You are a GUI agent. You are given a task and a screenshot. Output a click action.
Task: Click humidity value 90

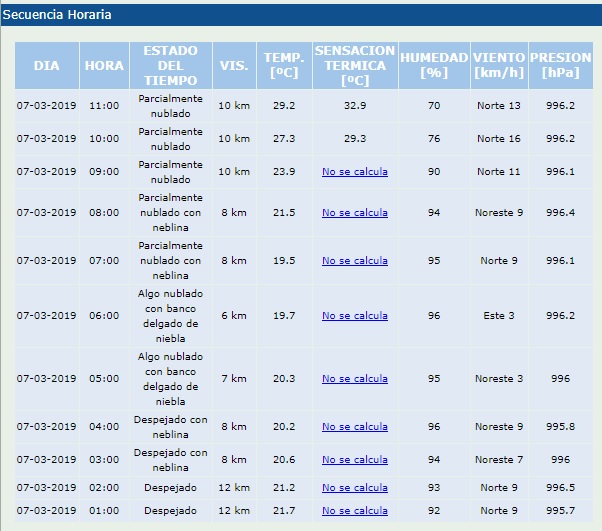click(434, 172)
